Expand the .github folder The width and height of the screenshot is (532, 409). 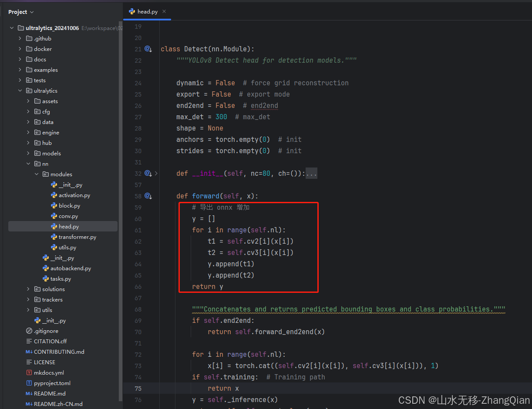[20, 38]
